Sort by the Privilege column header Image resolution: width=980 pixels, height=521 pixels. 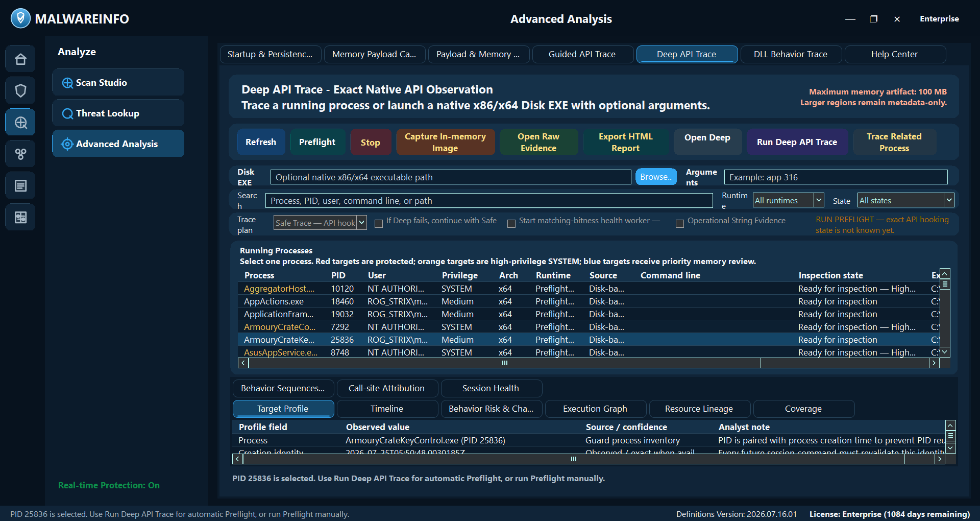460,275
